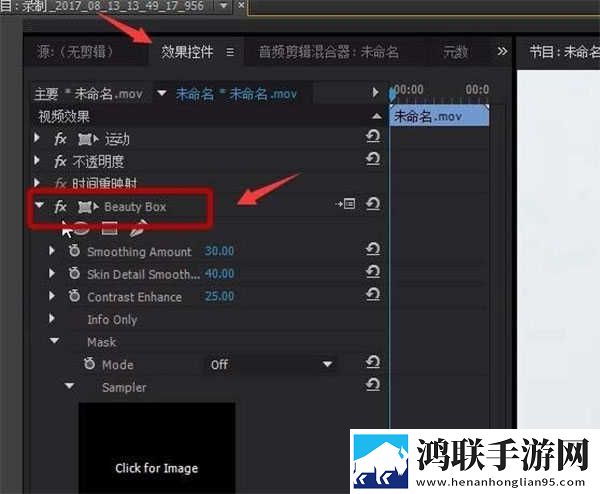Reset the Smoothing Amount parameter

pos(373,249)
